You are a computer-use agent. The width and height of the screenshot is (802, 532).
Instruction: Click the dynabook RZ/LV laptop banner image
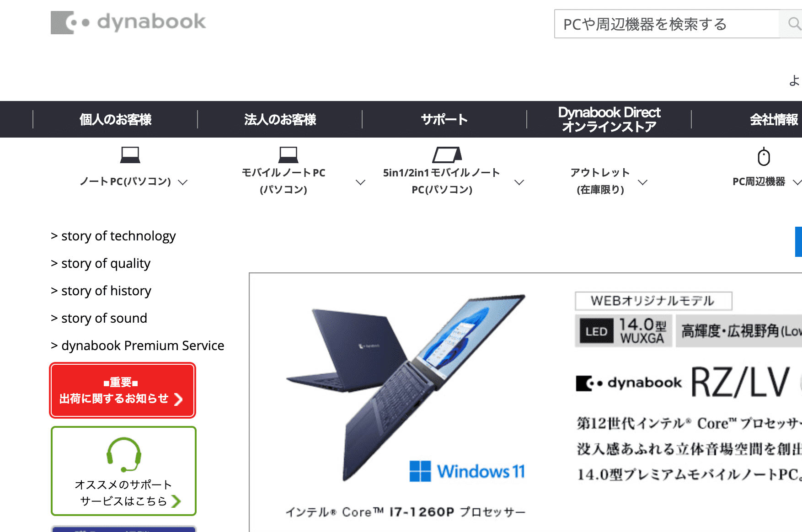tap(525, 402)
